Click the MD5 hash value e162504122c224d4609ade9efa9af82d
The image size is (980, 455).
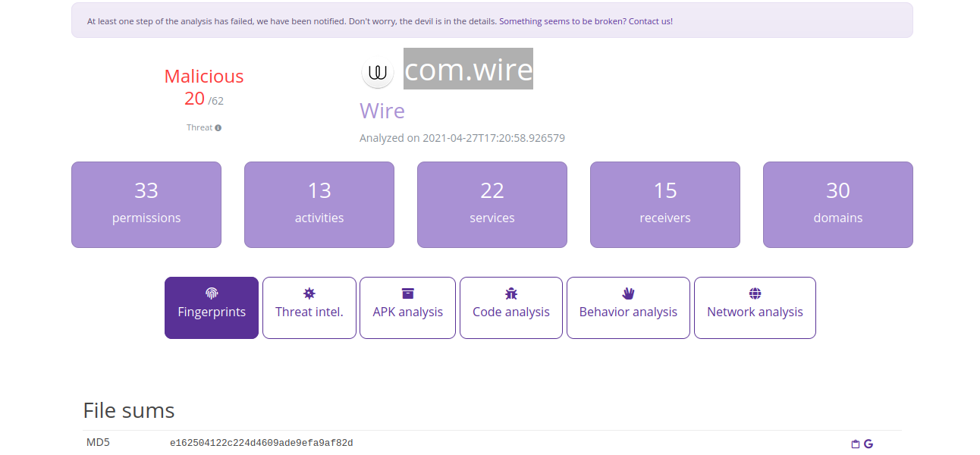coord(262,443)
